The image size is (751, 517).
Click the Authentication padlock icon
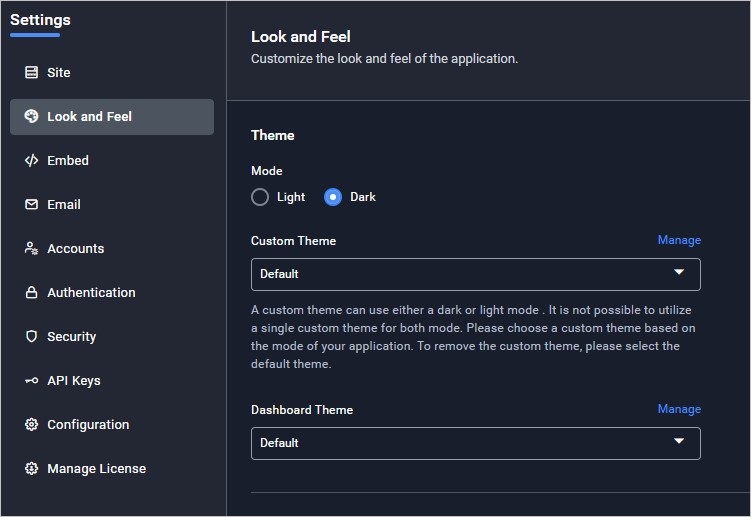[x=31, y=293]
